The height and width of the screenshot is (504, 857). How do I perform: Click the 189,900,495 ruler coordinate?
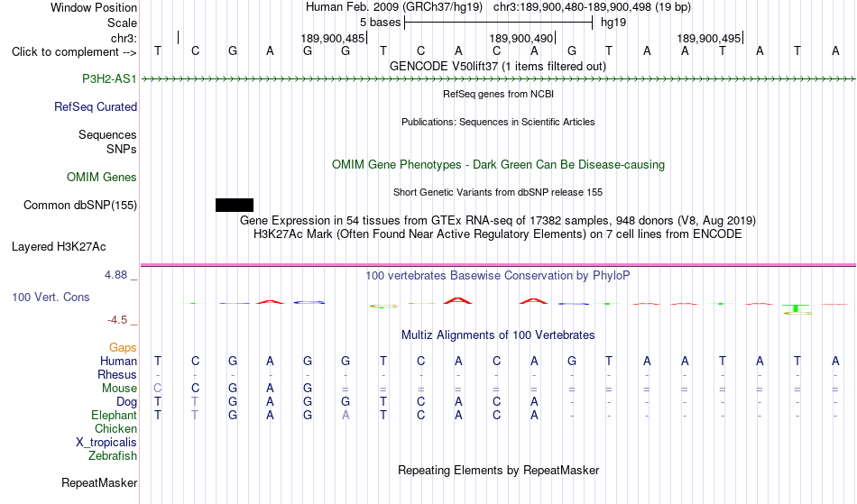click(709, 38)
